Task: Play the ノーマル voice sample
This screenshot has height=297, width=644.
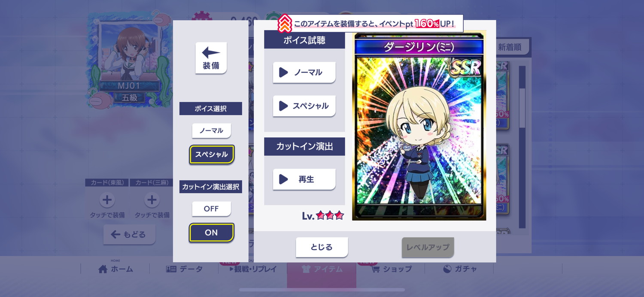Action: tap(304, 73)
